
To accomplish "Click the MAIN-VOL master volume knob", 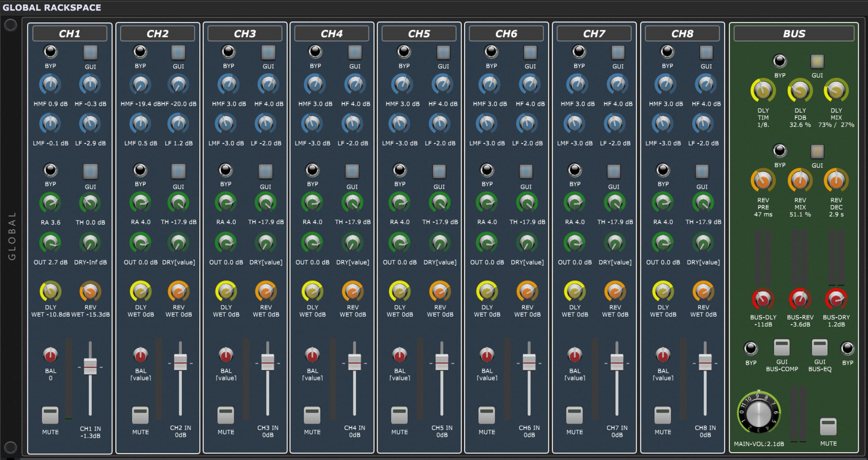I will pyautogui.click(x=759, y=413).
